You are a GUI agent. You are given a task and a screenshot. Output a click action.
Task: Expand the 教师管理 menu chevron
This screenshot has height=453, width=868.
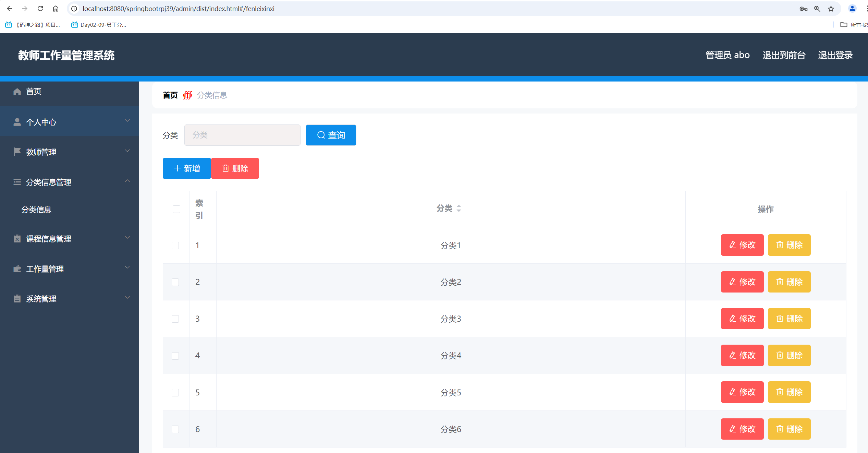(x=127, y=151)
